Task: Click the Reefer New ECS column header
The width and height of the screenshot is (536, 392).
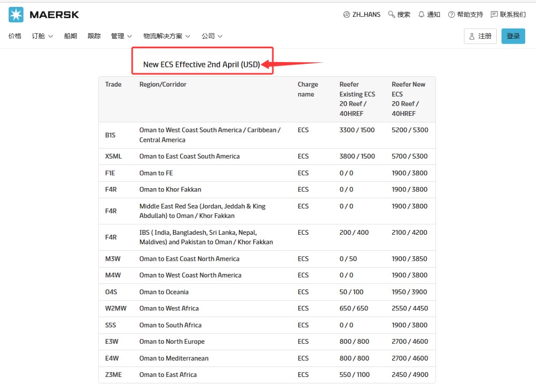Action: (x=409, y=99)
